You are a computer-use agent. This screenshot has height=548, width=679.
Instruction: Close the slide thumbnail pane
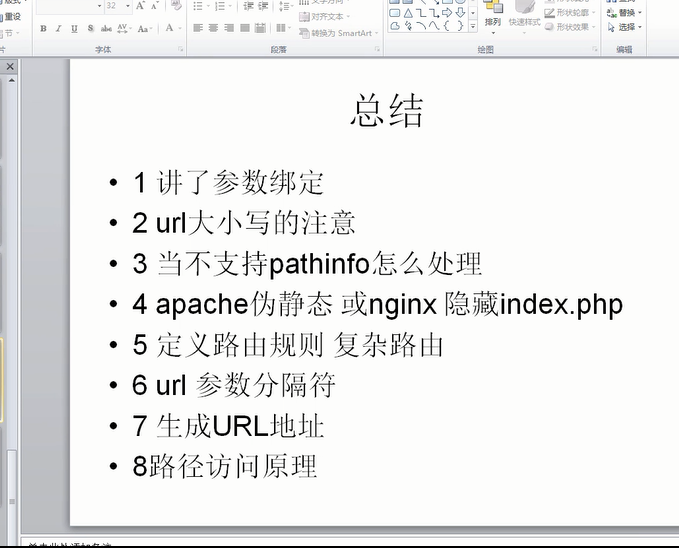coord(10,67)
